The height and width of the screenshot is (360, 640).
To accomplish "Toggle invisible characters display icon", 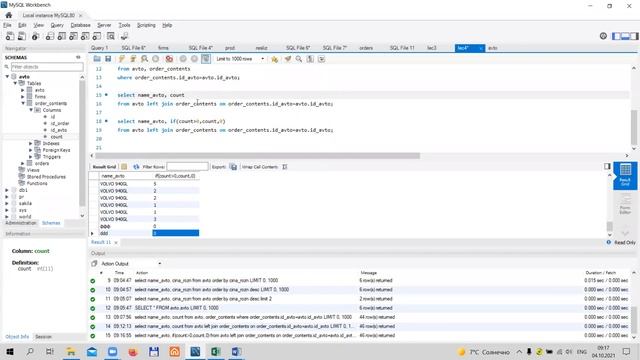I will point(310,59).
